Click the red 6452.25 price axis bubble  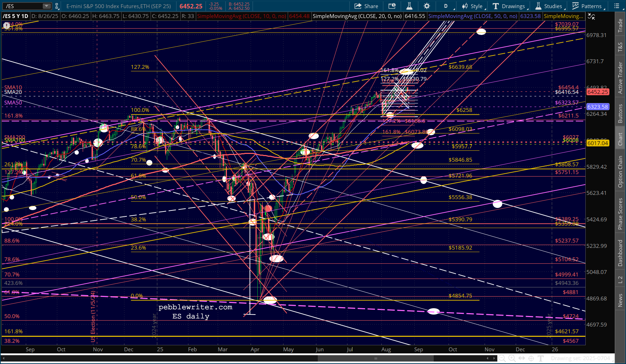click(x=598, y=92)
